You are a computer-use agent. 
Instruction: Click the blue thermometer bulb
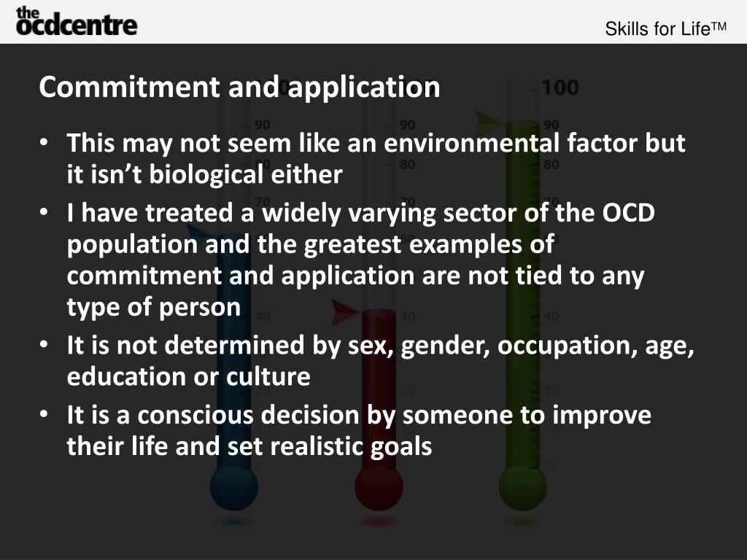pos(234,487)
